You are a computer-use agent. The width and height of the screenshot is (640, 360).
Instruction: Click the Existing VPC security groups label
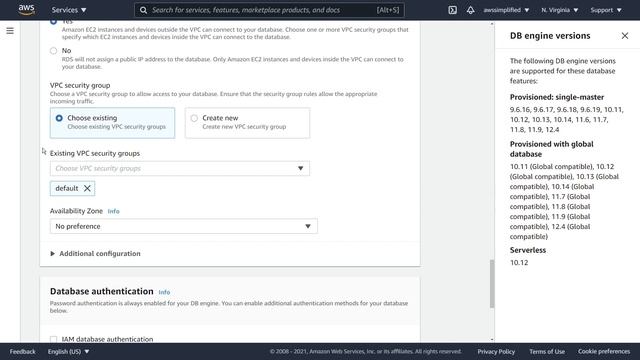95,153
